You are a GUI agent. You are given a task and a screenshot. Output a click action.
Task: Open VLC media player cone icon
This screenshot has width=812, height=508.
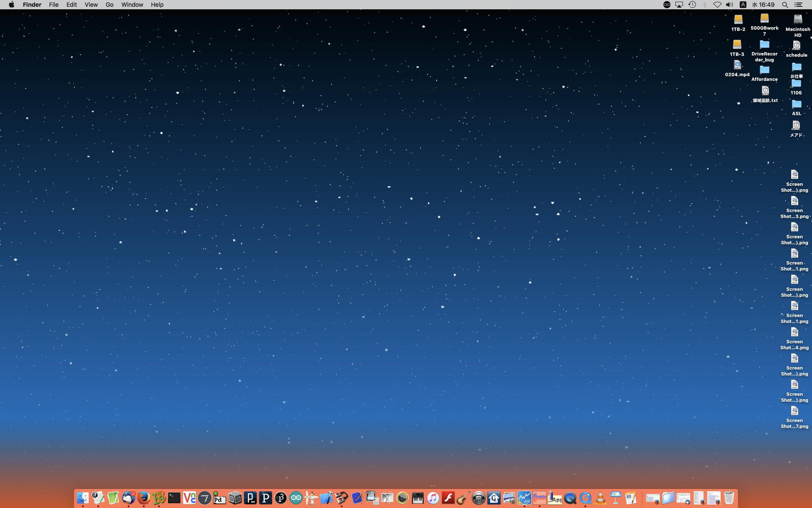point(601,498)
